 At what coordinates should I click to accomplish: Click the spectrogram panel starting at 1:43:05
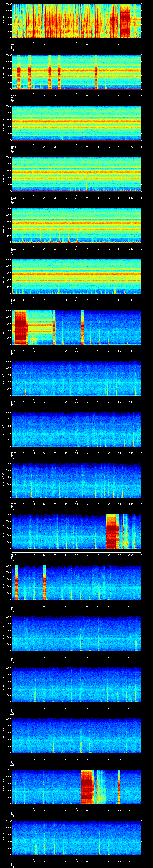coord(77,123)
